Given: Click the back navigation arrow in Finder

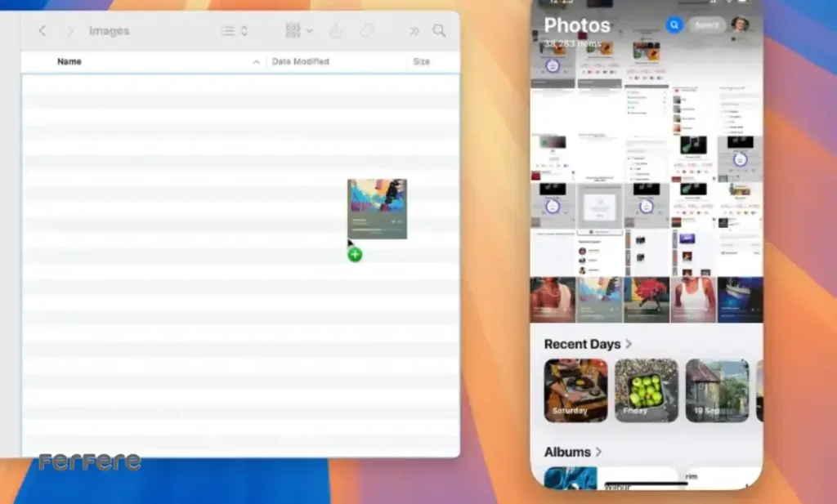Looking at the screenshot, I should [x=42, y=30].
